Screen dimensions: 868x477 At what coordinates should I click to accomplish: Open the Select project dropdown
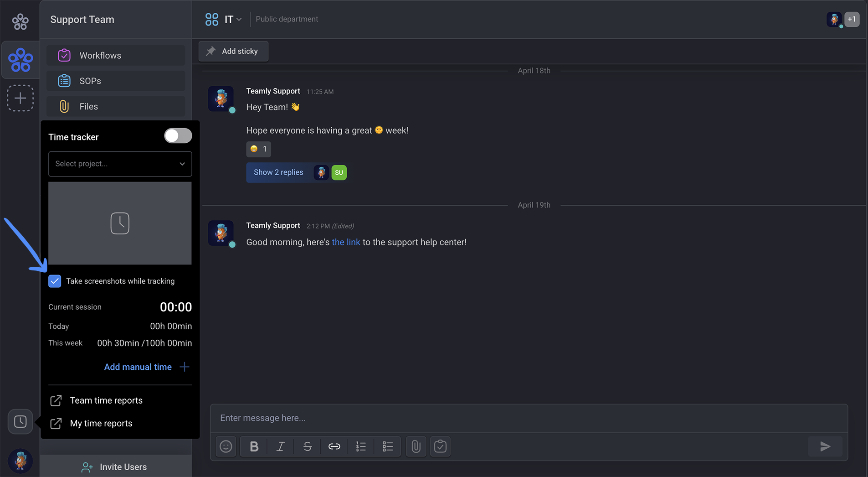coord(120,164)
